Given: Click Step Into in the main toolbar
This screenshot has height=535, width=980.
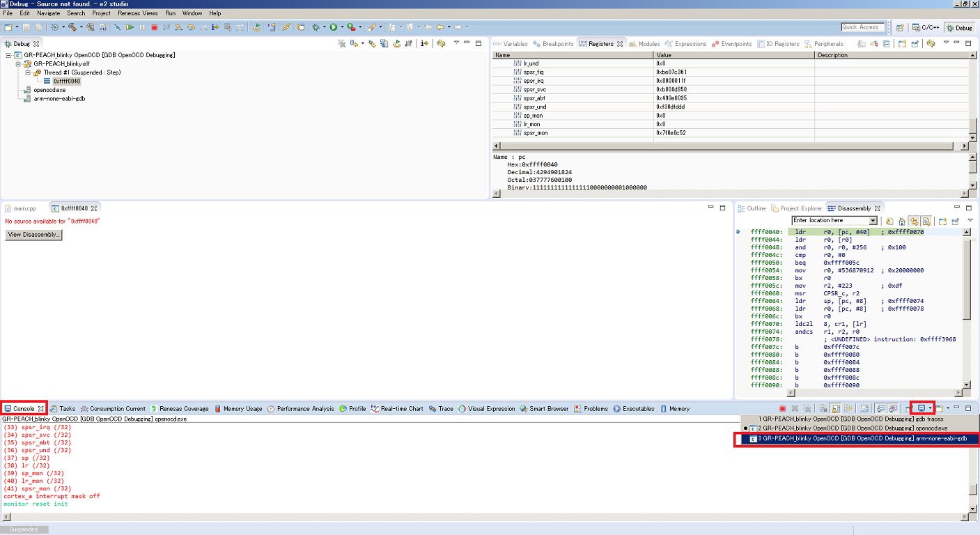Looking at the screenshot, I should click(178, 27).
